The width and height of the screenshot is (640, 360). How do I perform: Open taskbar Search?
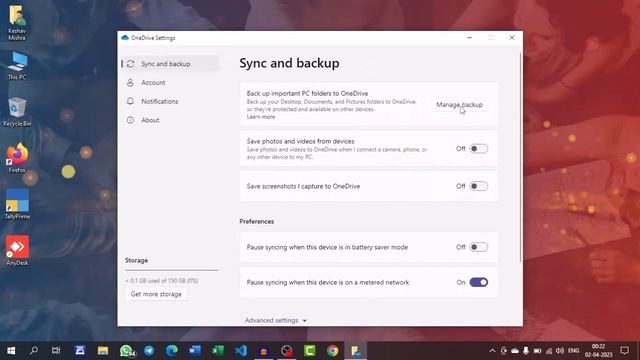coord(34,351)
